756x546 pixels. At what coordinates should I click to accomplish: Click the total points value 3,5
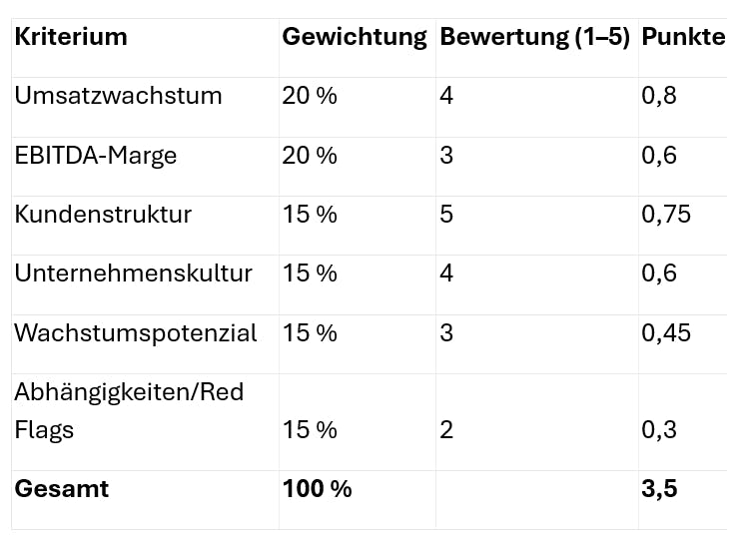click(659, 489)
